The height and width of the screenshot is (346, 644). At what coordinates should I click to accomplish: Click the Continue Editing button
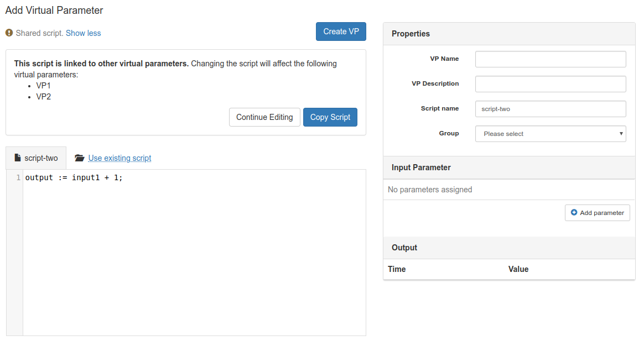(x=264, y=117)
